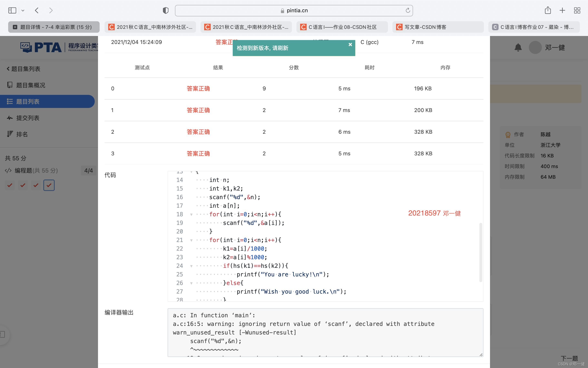Open the fourth highlighted problem checkmark
Screen dimensions: 588x368
pyautogui.click(x=49, y=185)
